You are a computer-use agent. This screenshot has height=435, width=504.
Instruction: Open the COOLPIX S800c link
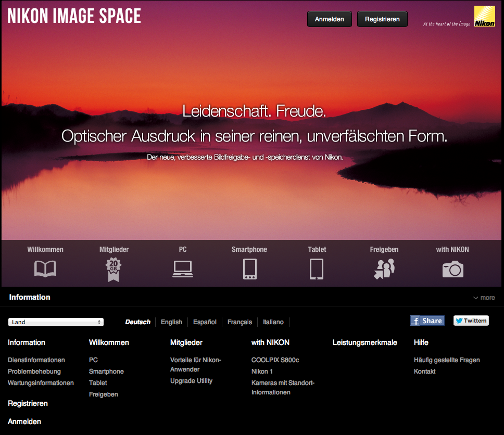[x=275, y=360]
